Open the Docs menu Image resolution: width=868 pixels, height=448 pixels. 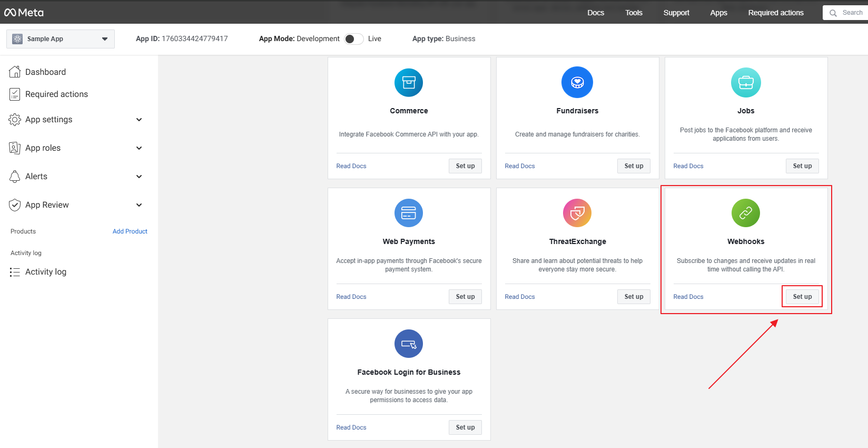pos(596,13)
